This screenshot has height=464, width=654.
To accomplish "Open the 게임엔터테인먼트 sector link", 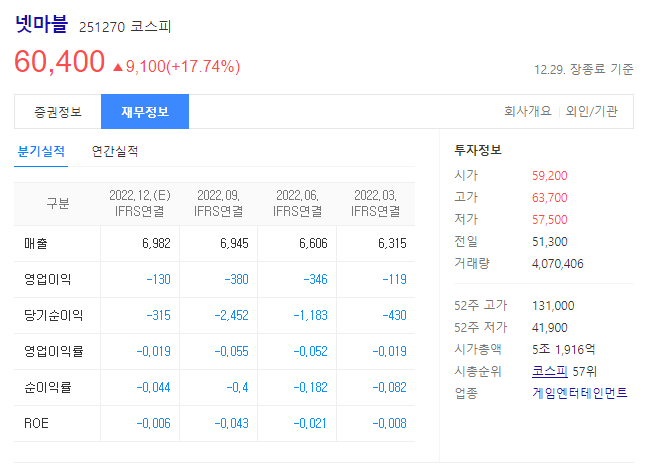I will 580,393.
